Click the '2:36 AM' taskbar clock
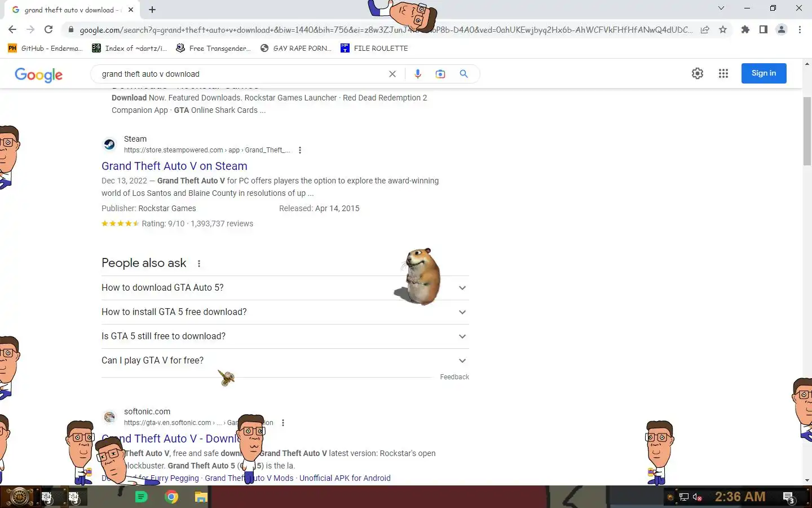 pyautogui.click(x=740, y=497)
